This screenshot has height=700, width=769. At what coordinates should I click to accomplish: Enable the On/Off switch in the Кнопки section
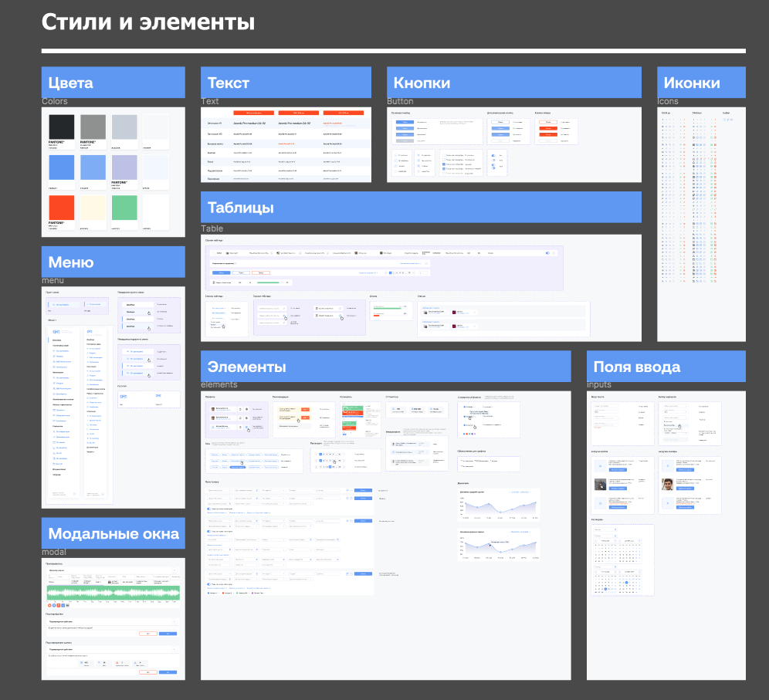(495, 156)
